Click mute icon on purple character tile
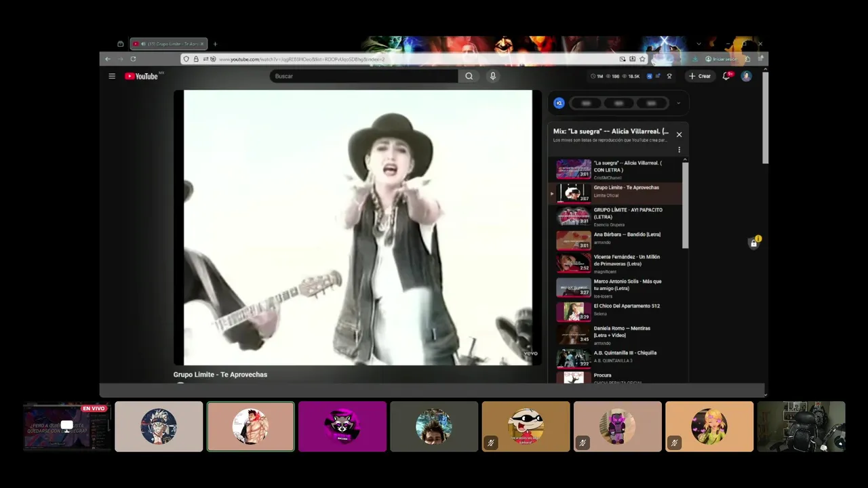This screenshot has width=868, height=488. (x=582, y=443)
